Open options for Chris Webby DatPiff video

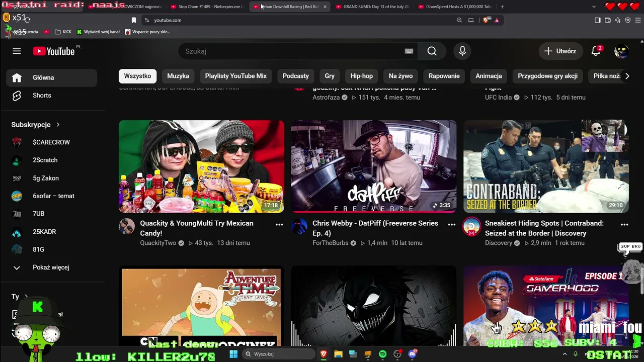coord(452,225)
